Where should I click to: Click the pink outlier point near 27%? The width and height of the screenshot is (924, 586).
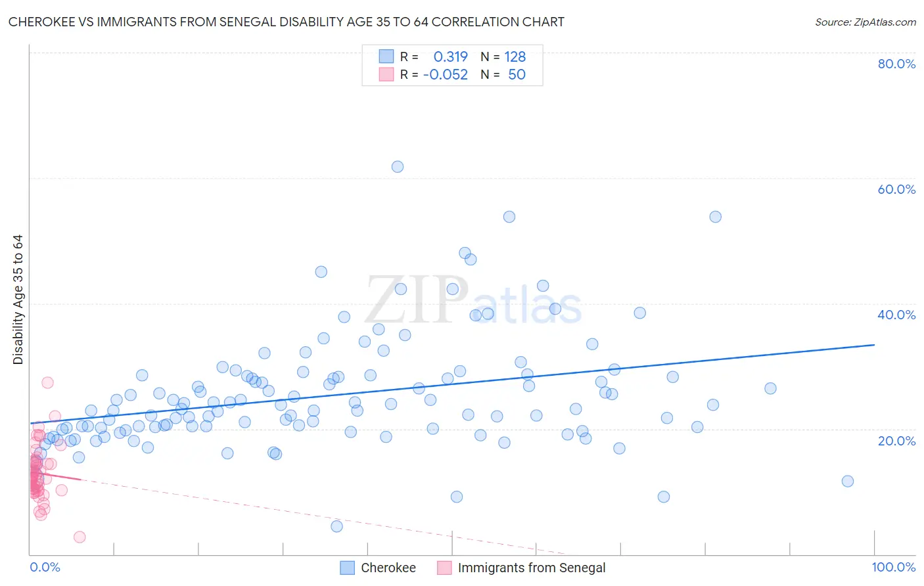click(47, 382)
